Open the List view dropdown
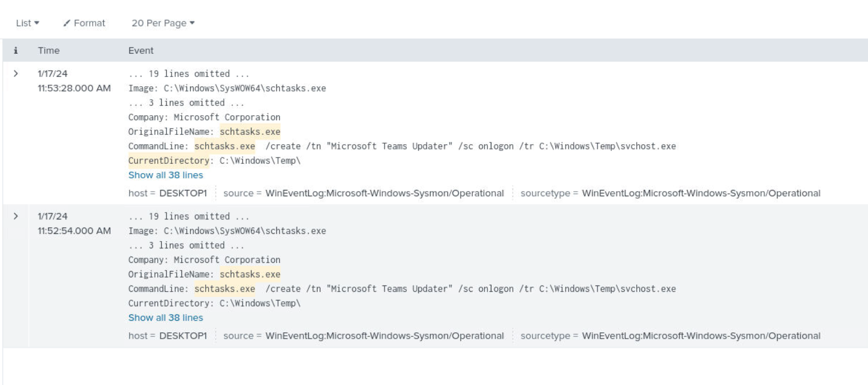 (27, 23)
